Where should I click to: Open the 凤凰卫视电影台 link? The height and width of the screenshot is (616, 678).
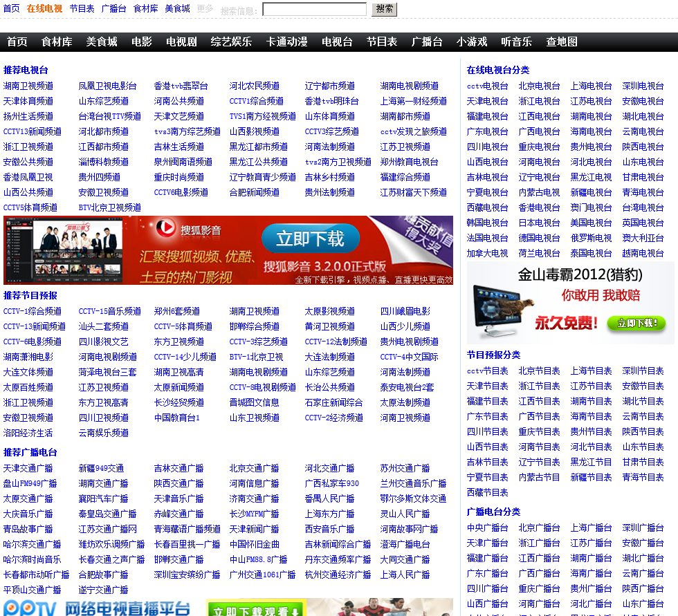click(x=108, y=86)
